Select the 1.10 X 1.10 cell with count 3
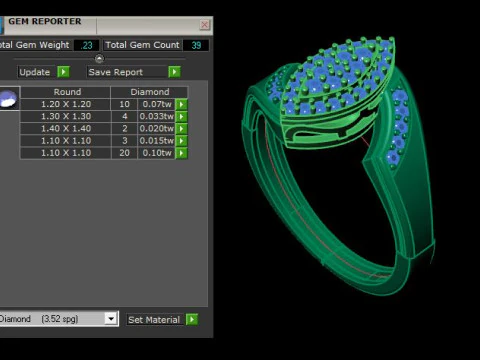 pyautogui.click(x=66, y=141)
